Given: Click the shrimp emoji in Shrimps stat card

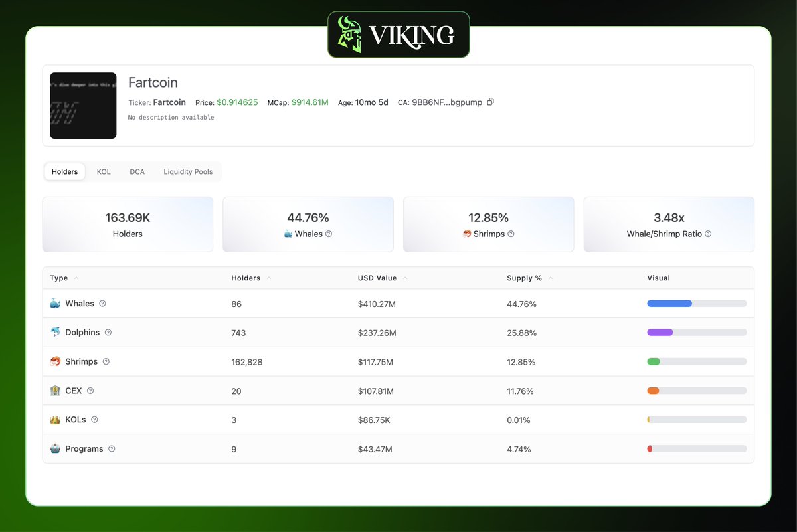Looking at the screenshot, I should [467, 234].
